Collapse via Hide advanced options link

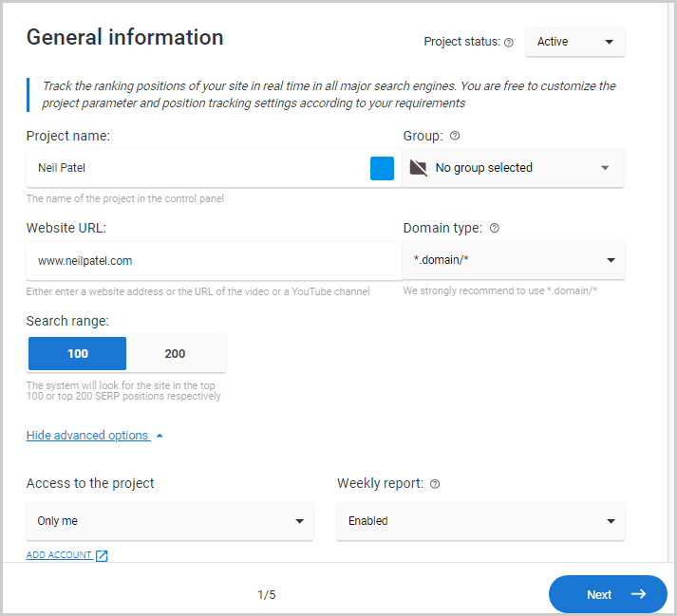[87, 436]
